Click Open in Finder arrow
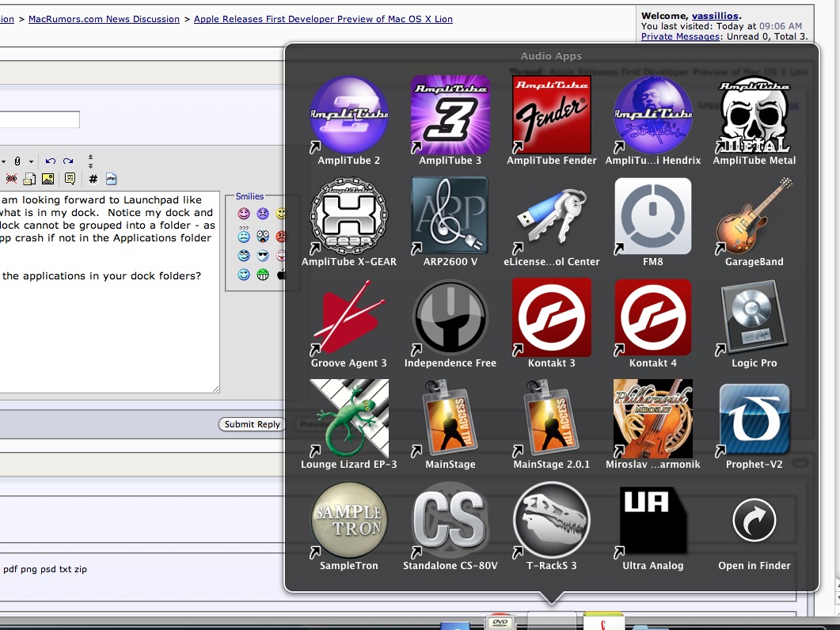Image resolution: width=840 pixels, height=630 pixels. click(754, 520)
